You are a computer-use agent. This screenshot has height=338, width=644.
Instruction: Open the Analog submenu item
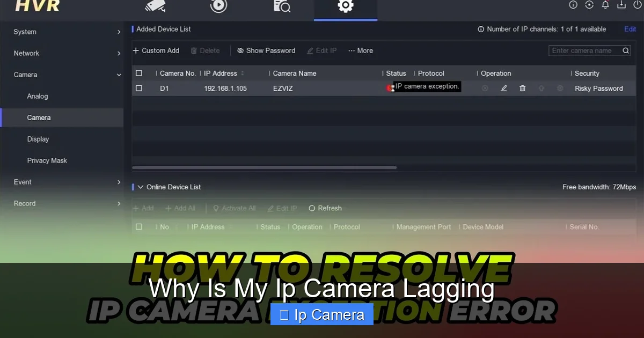38,97
